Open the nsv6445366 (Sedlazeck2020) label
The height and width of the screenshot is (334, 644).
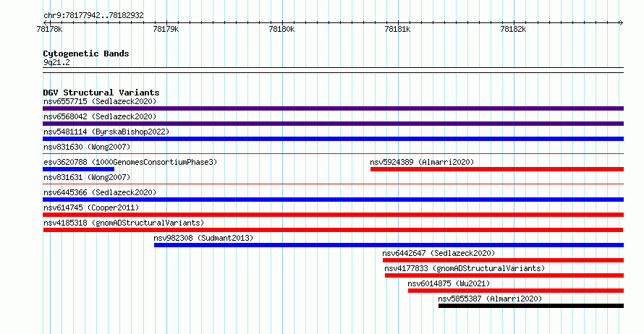[x=100, y=192]
